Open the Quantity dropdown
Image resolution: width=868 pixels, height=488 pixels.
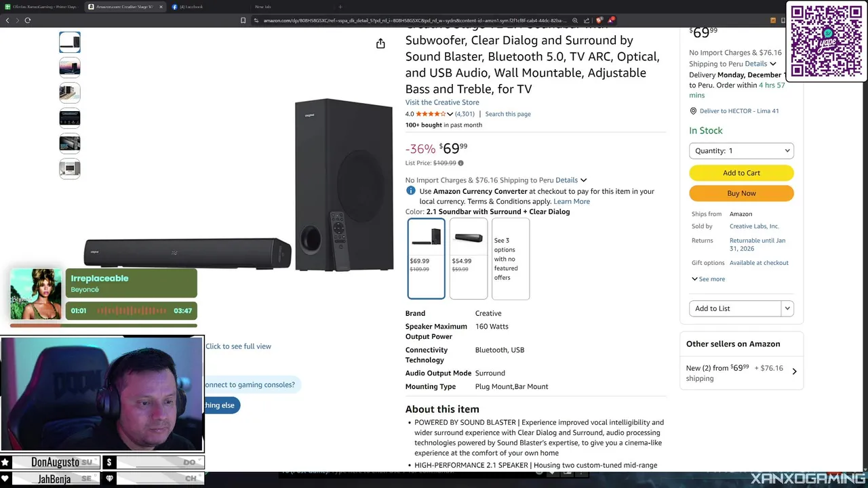point(741,150)
